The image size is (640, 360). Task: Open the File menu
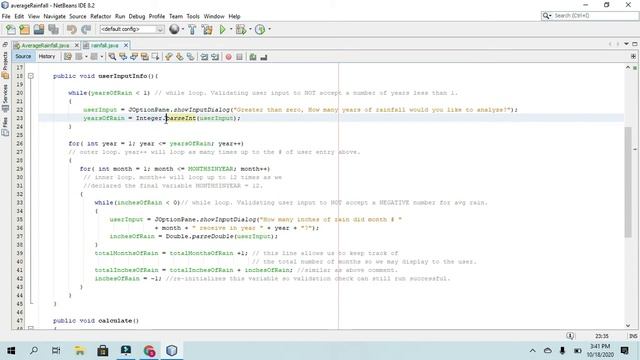point(6,16)
